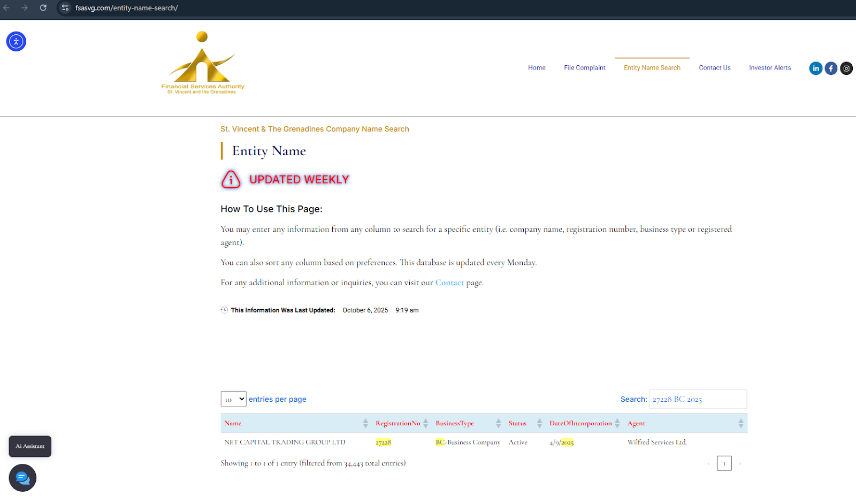The width and height of the screenshot is (856, 504).
Task: Sort by Agent column arrows
Action: click(x=741, y=423)
